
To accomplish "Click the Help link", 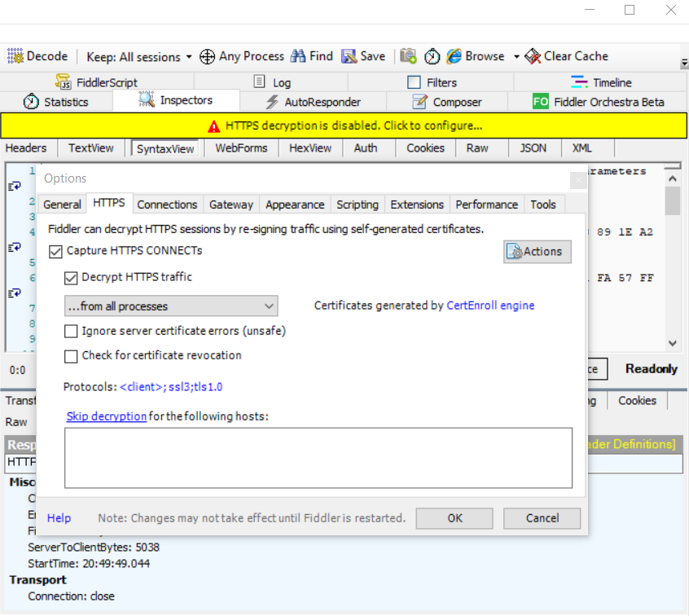I will [59, 518].
